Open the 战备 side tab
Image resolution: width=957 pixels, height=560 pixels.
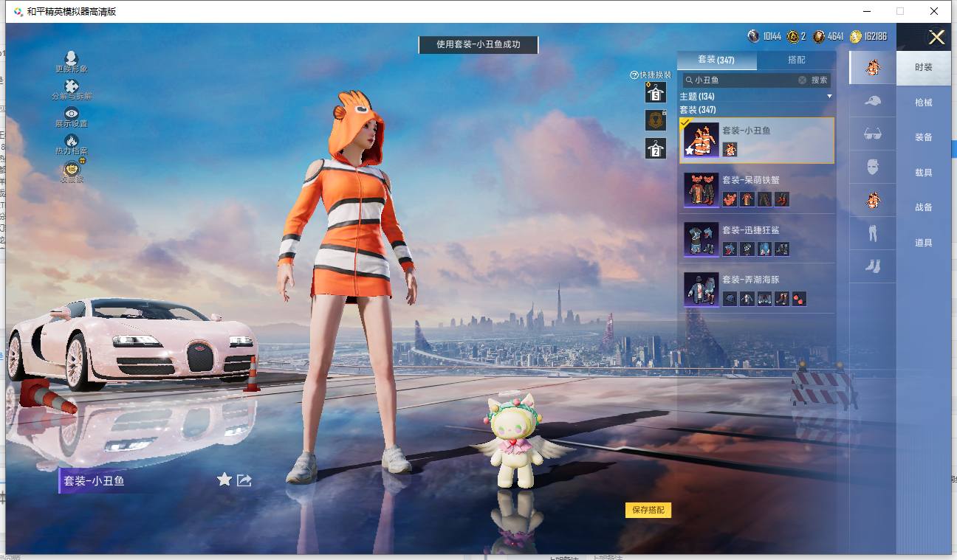click(x=924, y=207)
